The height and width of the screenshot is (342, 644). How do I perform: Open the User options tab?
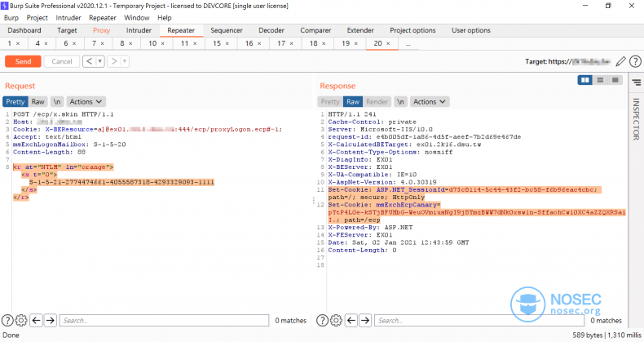tap(471, 30)
